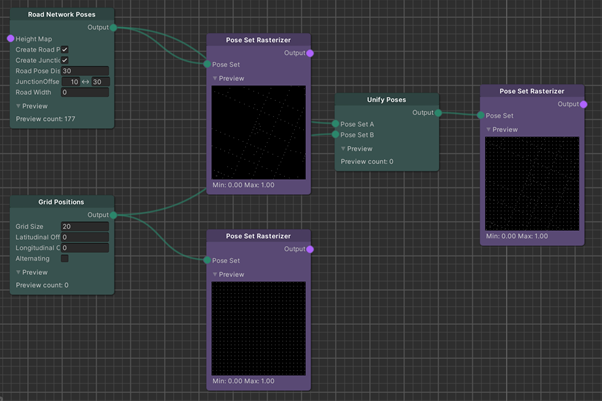Click Unify Poses Output port
This screenshot has height=401, width=602.
[439, 113]
